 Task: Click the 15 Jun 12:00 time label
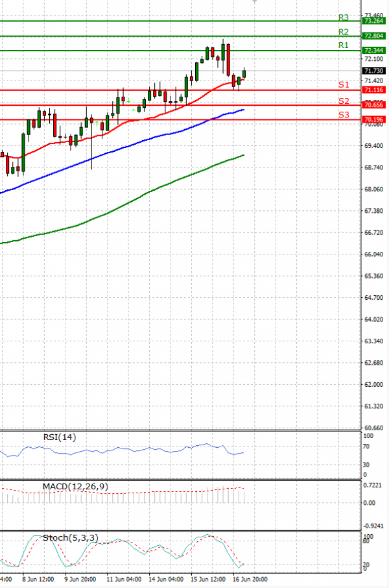pos(208,580)
